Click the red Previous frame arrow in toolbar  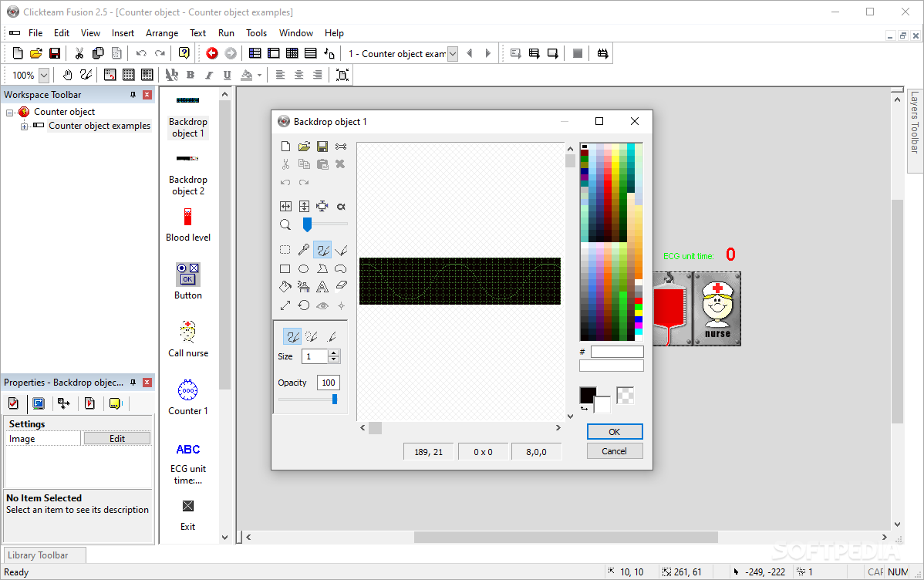212,54
